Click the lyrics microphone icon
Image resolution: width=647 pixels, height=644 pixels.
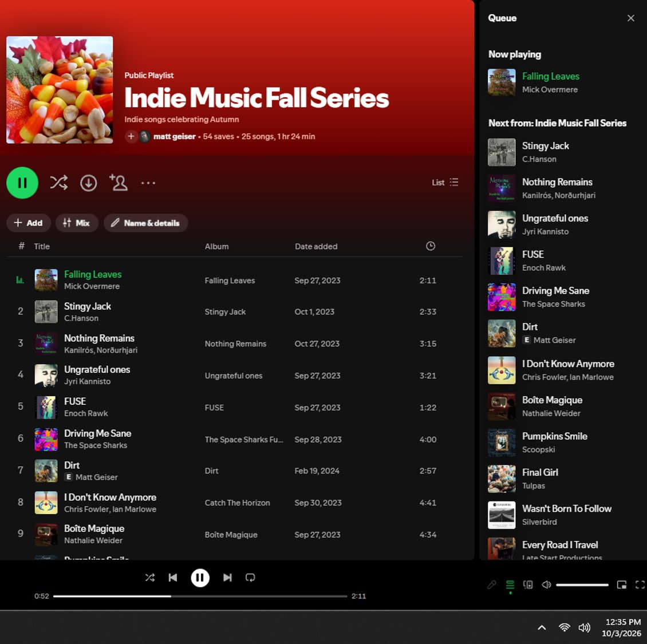coord(491,584)
